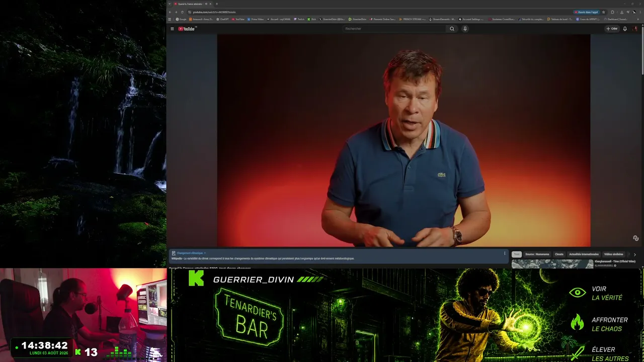Select the Source : Numerama chip
The height and width of the screenshot is (362, 644).
point(537,254)
